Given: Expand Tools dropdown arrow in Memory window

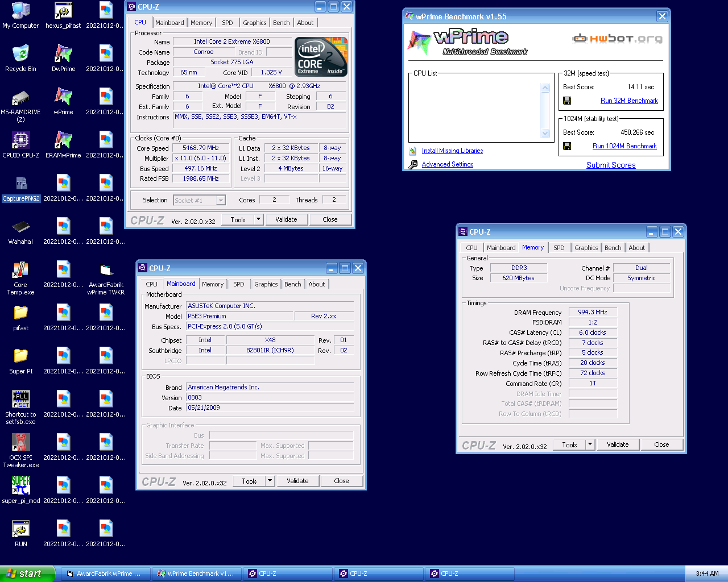Looking at the screenshot, I should (590, 444).
